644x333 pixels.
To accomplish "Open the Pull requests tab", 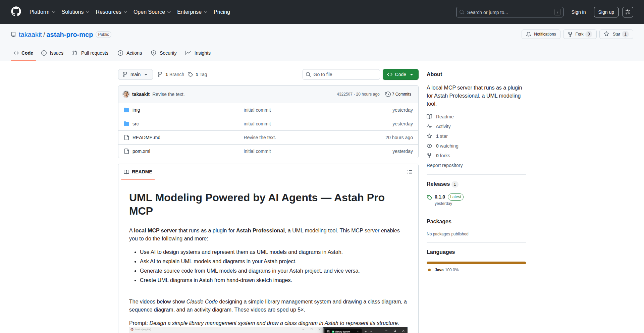I will tap(90, 53).
